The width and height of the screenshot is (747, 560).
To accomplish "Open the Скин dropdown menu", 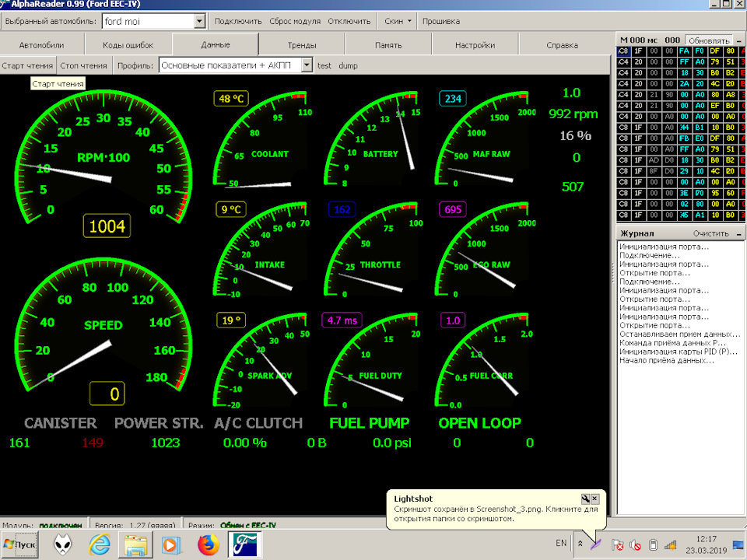I will 398,22.
